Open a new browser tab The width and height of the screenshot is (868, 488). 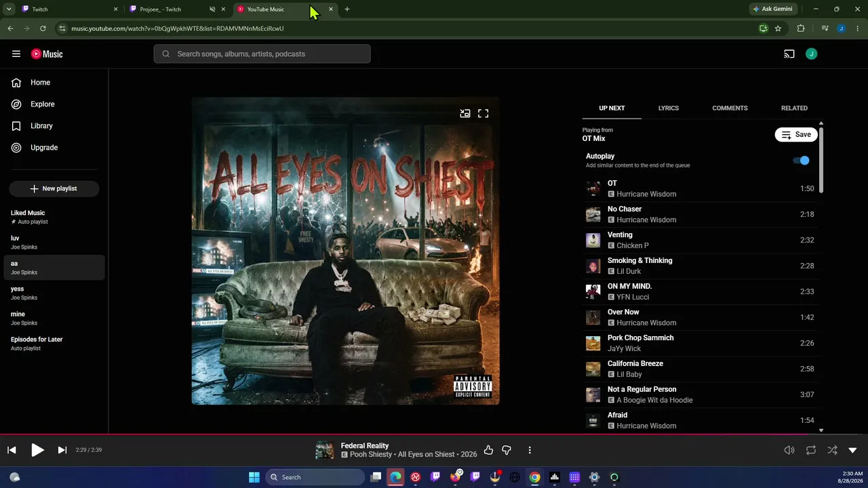pos(347,9)
